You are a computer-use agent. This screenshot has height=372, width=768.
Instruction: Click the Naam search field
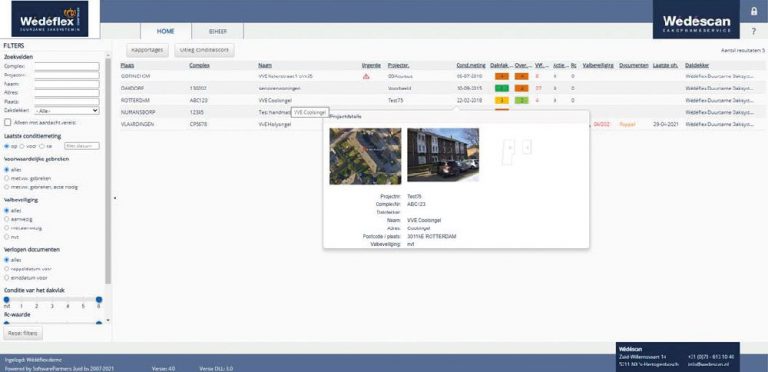(x=67, y=84)
